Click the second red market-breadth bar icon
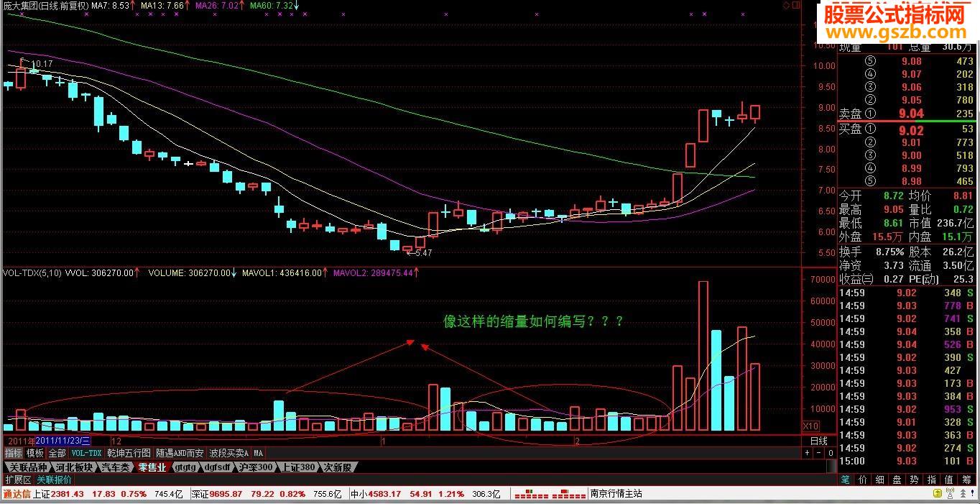Viewport: 980px width, 504px height. click(x=568, y=494)
